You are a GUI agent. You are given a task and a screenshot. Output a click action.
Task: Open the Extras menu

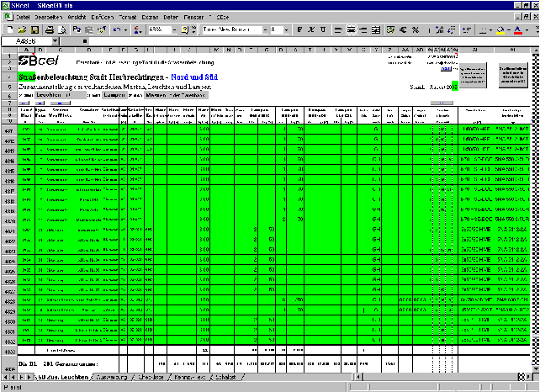(x=150, y=17)
